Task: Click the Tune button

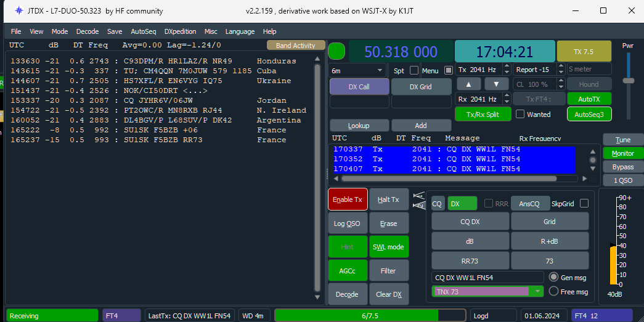Action: (x=622, y=140)
